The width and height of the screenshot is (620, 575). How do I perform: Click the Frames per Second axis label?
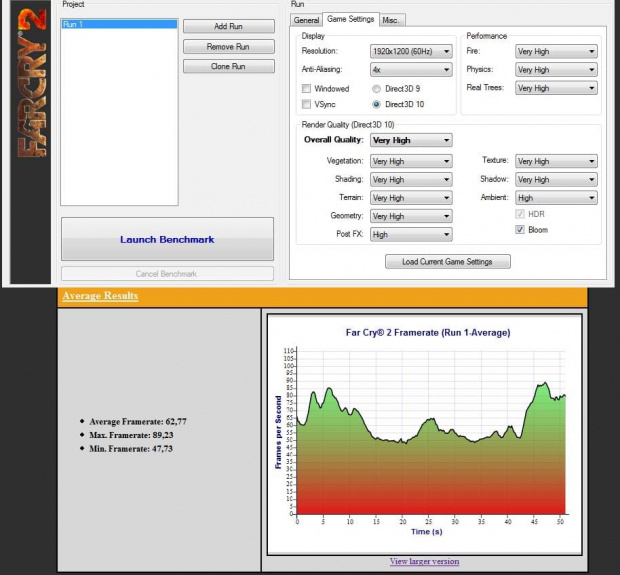(x=278, y=433)
